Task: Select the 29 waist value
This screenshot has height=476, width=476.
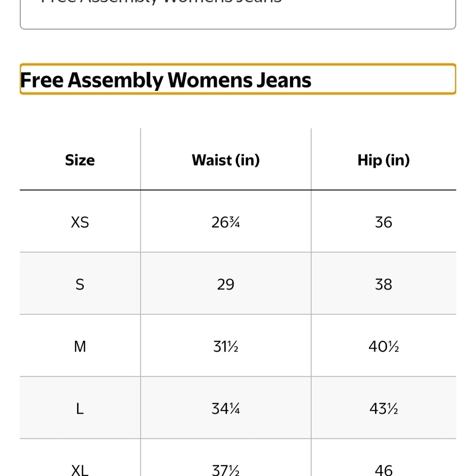Action: 226,285
